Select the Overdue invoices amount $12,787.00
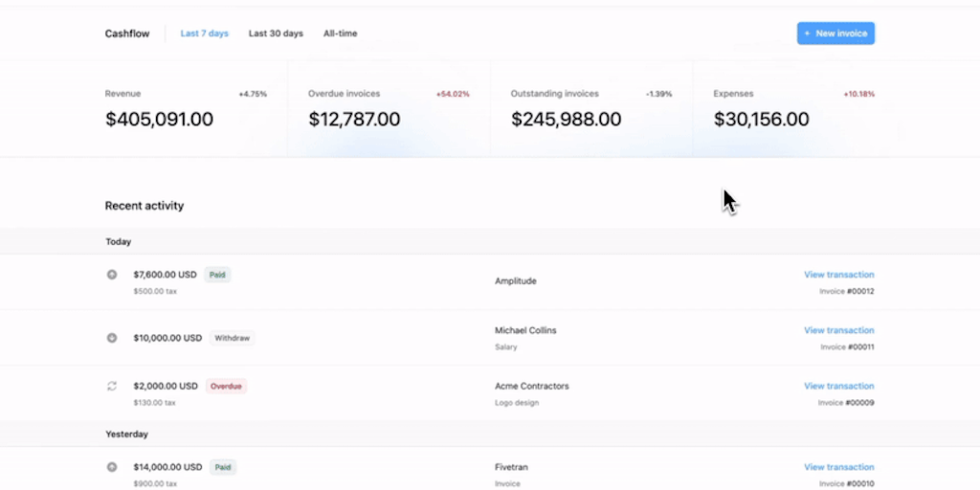 coord(354,120)
